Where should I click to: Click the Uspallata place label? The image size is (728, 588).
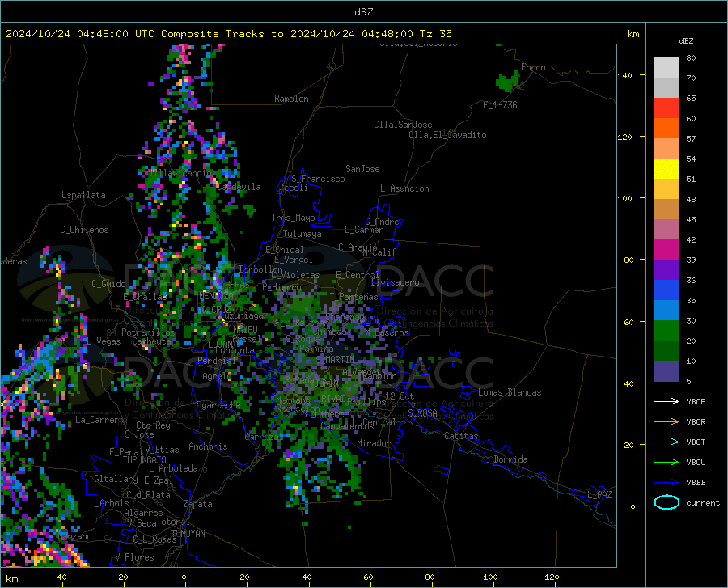point(83,195)
